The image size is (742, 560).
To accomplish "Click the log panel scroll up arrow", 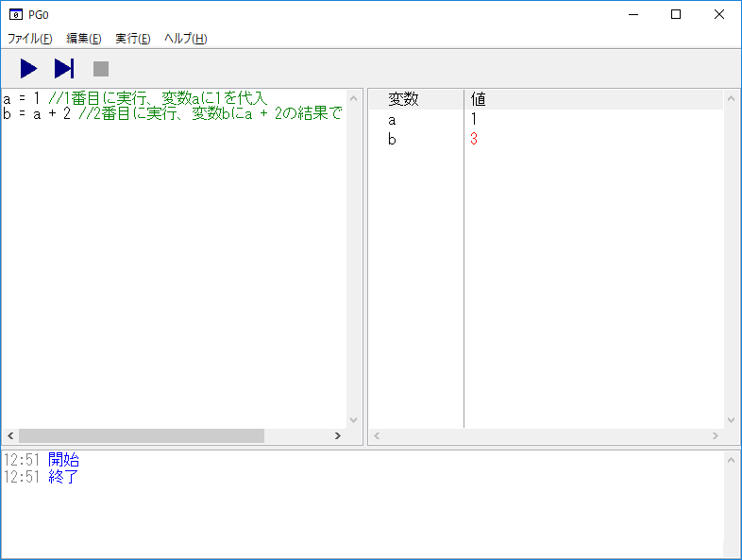I will pyautogui.click(x=731, y=460).
